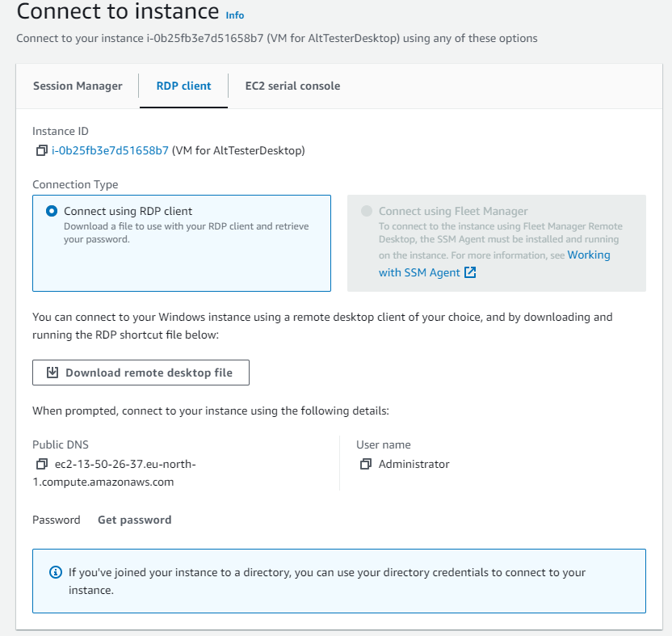Select the RDP client tab

click(x=183, y=86)
